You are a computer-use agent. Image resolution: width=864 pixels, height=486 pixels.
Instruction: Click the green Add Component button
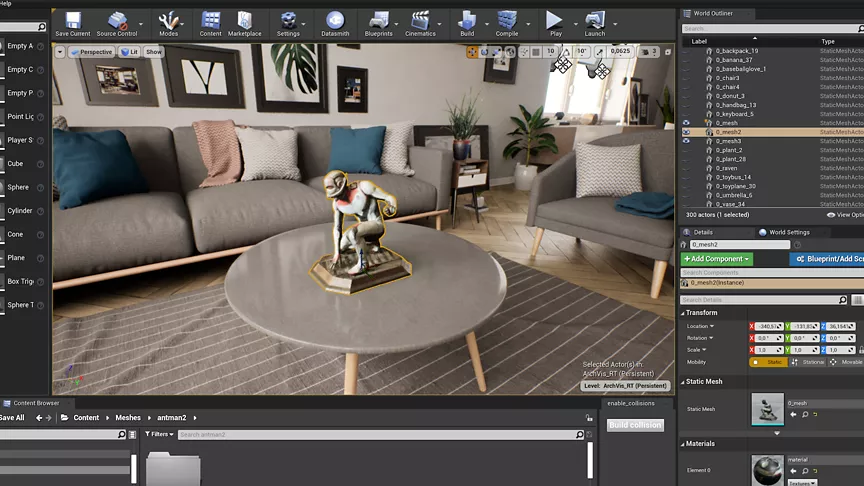pos(716,259)
